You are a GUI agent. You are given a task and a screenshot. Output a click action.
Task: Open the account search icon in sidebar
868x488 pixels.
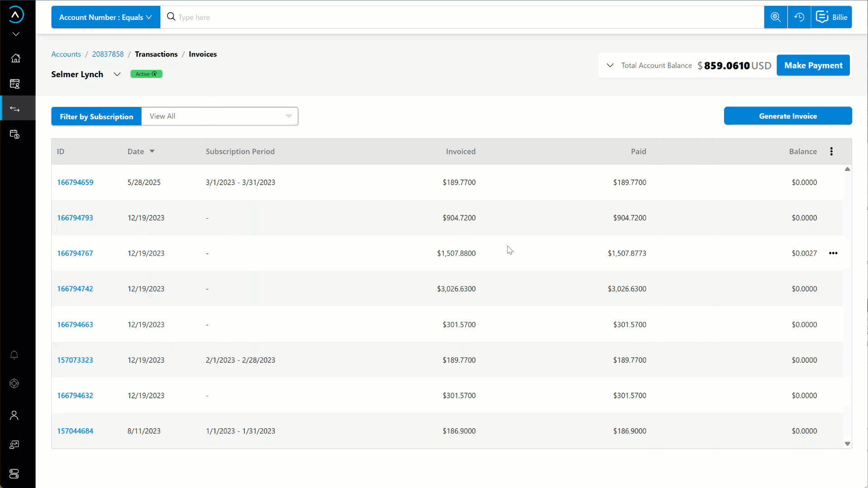15,84
